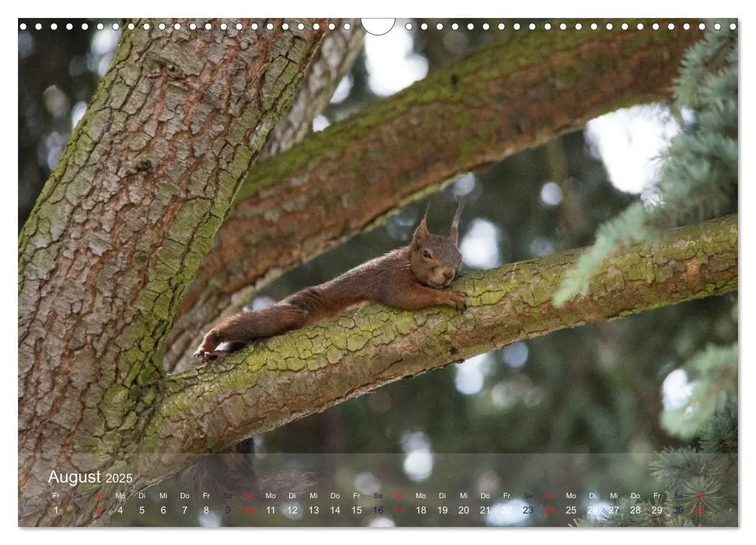Select day 19 in the calendar strip
Viewport: 756px width, 545px height.
(442, 510)
